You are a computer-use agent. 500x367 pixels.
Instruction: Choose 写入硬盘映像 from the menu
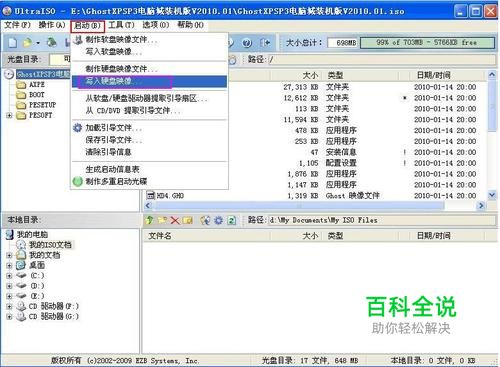(x=150, y=81)
